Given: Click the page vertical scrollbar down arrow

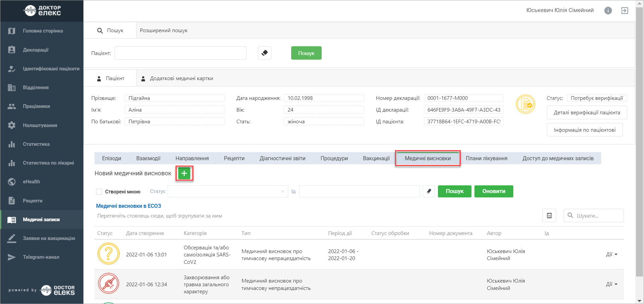Looking at the screenshot, I should coord(640,301).
